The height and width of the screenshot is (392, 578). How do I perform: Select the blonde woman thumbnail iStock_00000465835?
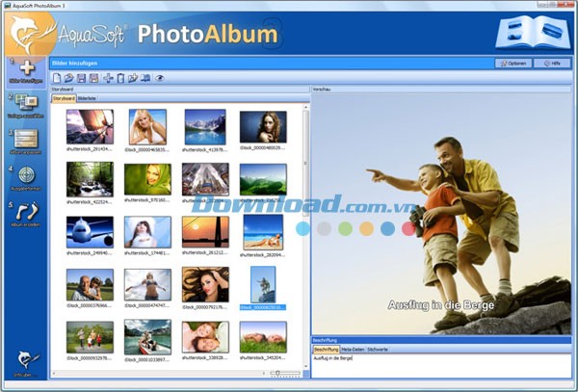point(147,127)
